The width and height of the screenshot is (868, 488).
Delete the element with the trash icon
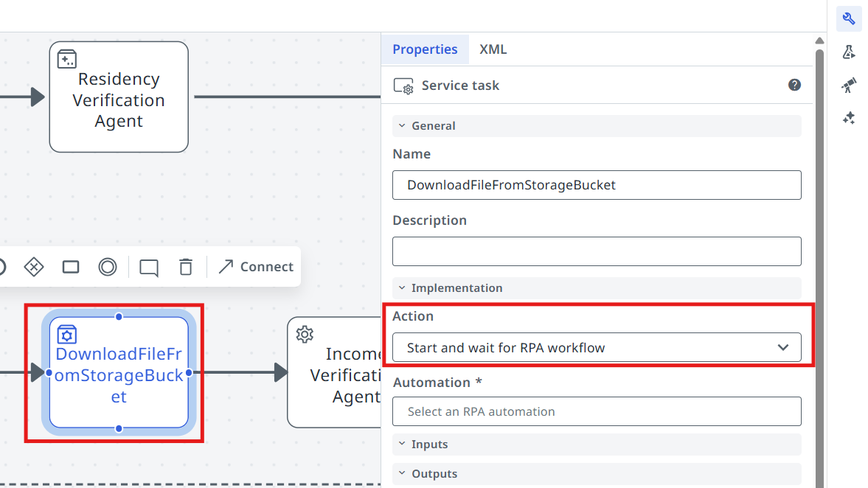(185, 267)
